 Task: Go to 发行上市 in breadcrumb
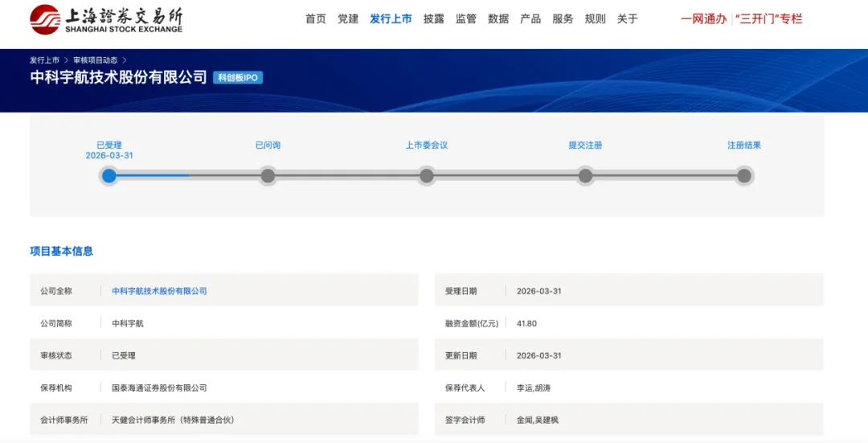44,59
